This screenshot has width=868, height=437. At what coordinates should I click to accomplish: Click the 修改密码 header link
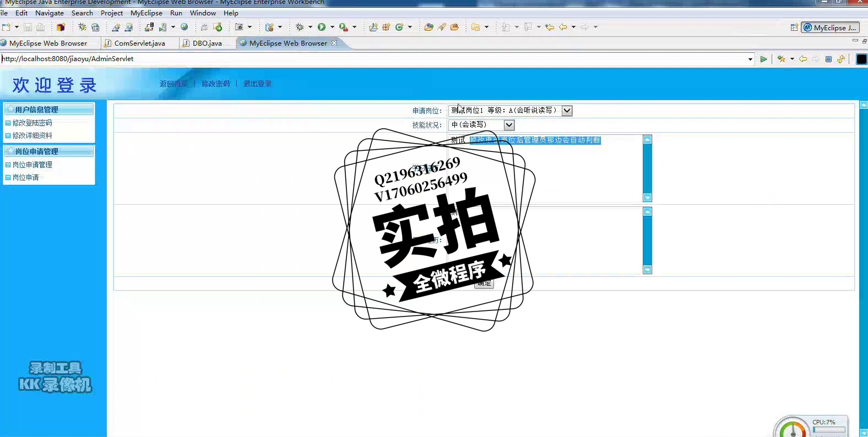pos(215,84)
